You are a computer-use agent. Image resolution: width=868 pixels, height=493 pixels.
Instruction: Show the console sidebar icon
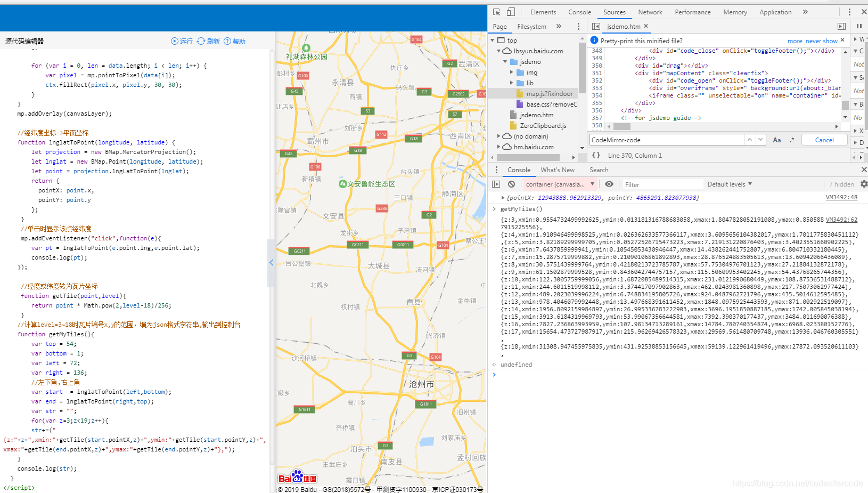496,184
